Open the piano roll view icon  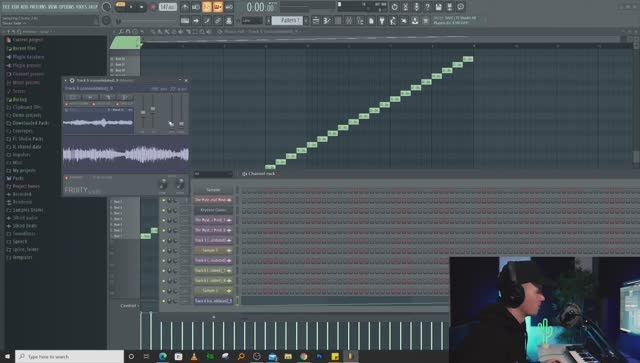coord(327,20)
